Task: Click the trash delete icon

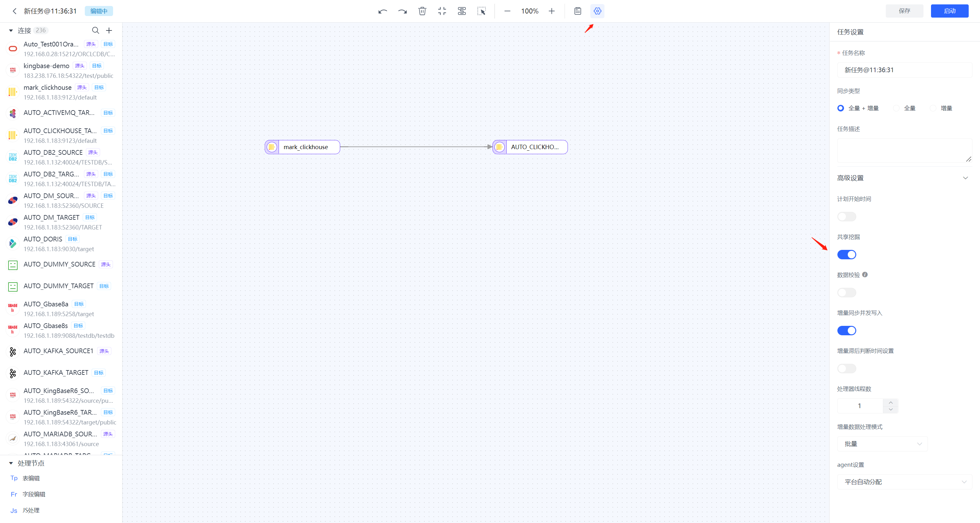Action: point(422,11)
